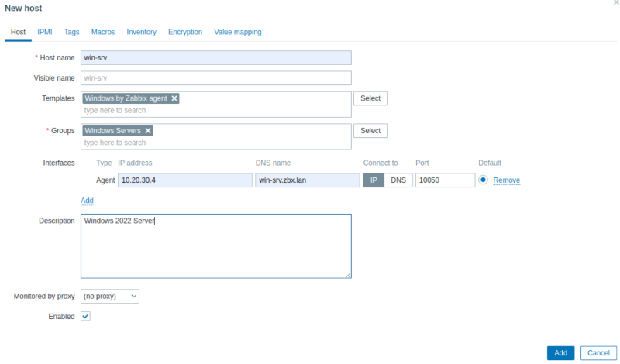This screenshot has height=364, width=620.
Task: Focus the Host name field
Action: [216, 58]
